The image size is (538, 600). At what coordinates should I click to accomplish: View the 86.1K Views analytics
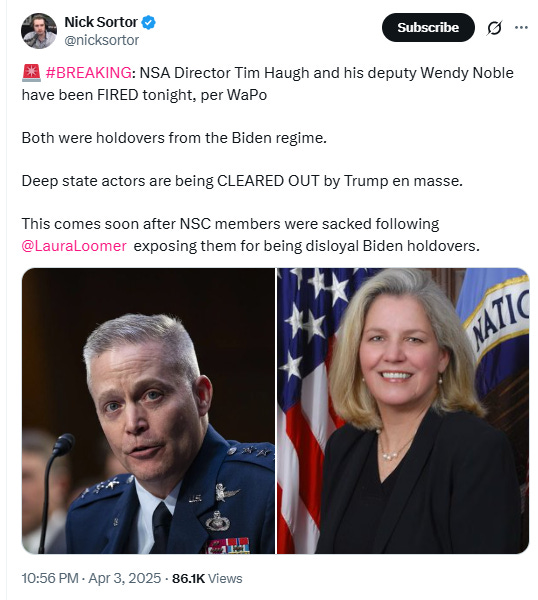(207, 578)
